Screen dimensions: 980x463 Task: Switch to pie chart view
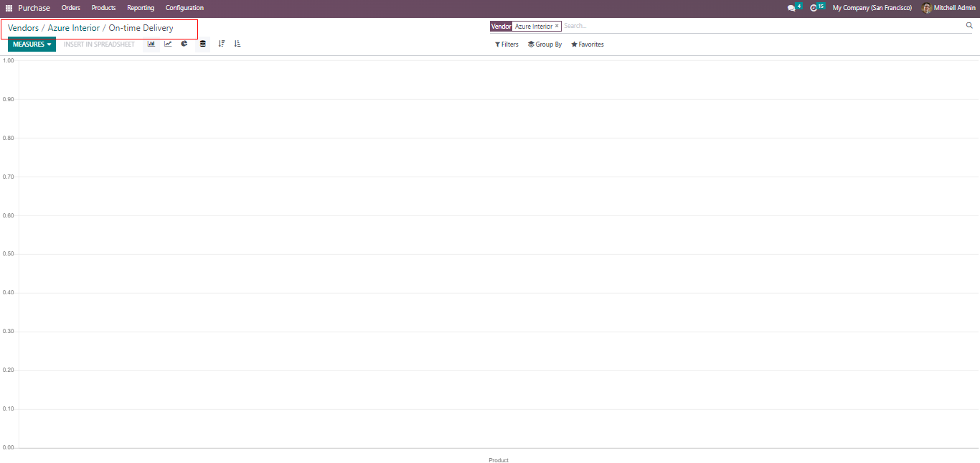[x=184, y=44]
